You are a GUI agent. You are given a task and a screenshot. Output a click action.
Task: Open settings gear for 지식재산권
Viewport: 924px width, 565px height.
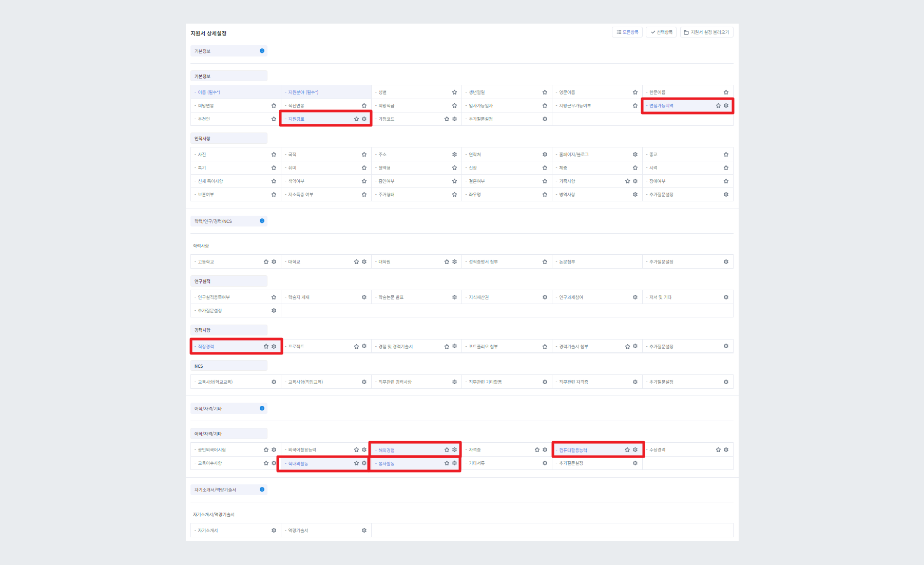coord(545,297)
